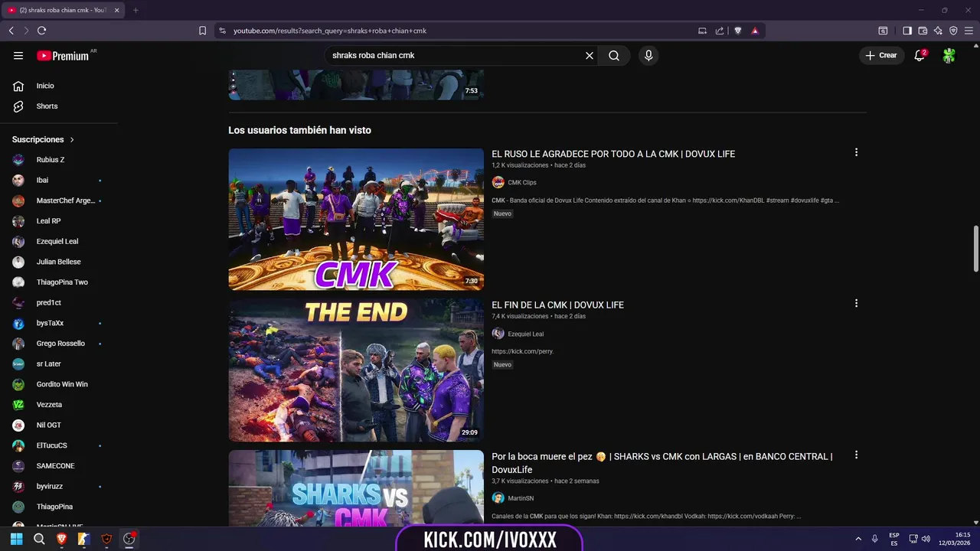Open title Por la boca muere el pez
The height and width of the screenshot is (551, 980).
tap(662, 463)
